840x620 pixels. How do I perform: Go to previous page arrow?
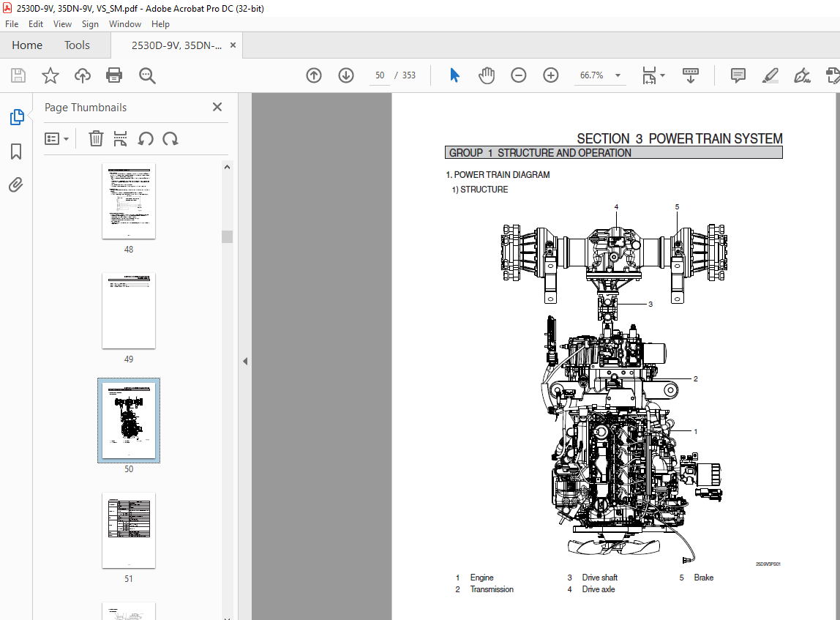pos(314,75)
